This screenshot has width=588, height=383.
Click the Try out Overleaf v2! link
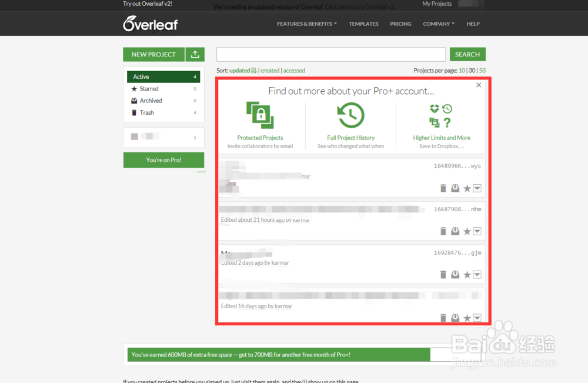pos(148,4)
